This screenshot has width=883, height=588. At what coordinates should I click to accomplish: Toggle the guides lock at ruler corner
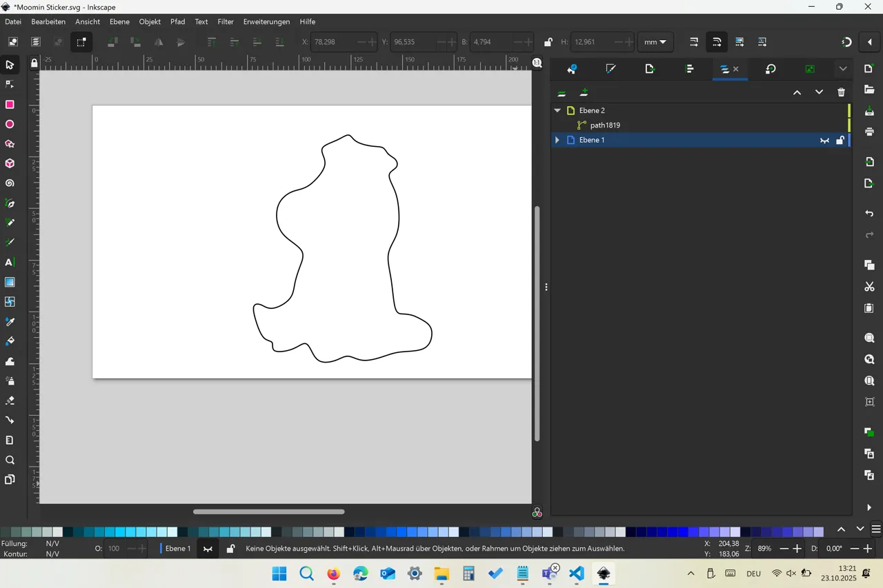tap(34, 63)
